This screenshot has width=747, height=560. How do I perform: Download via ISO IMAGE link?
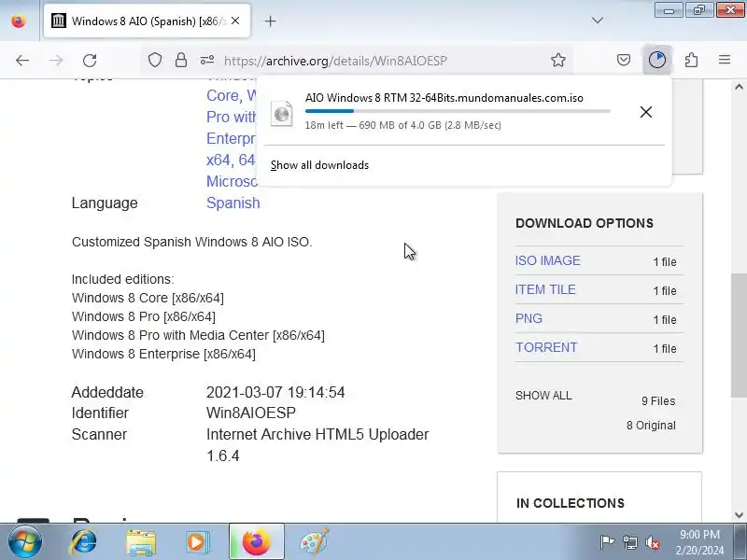pyautogui.click(x=547, y=260)
